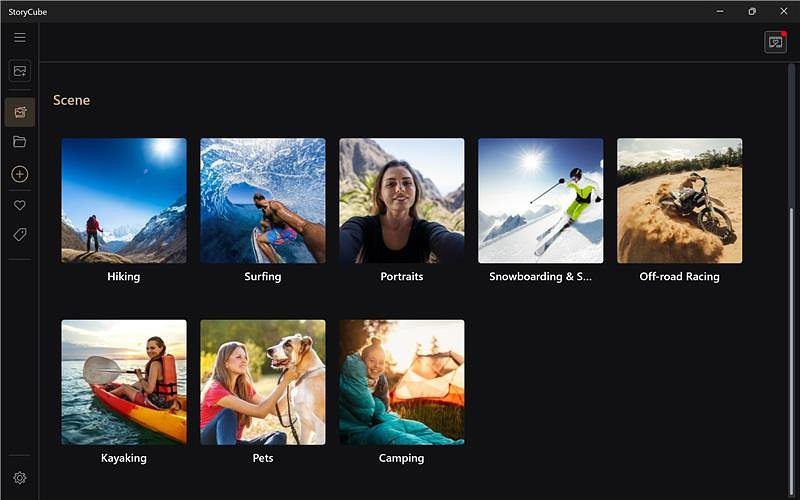Click the top-right notification icon with red dot
The height and width of the screenshot is (500, 800).
(x=775, y=42)
